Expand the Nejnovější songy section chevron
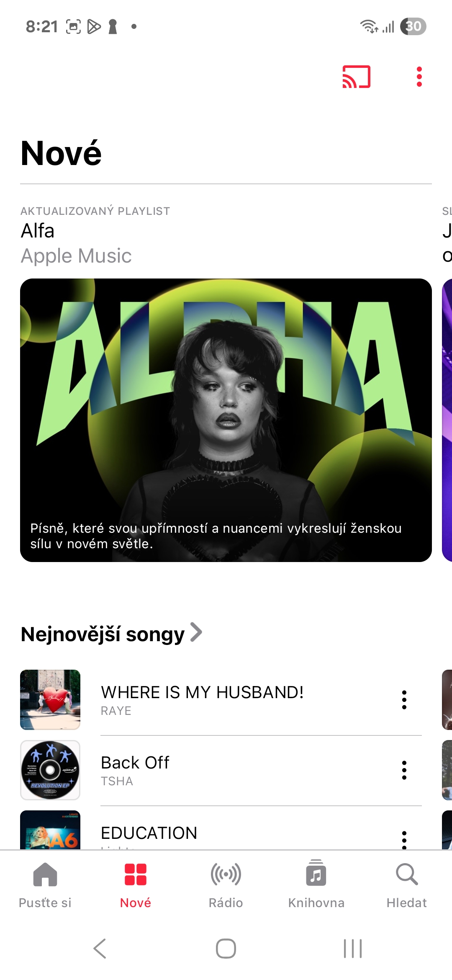 click(x=196, y=632)
